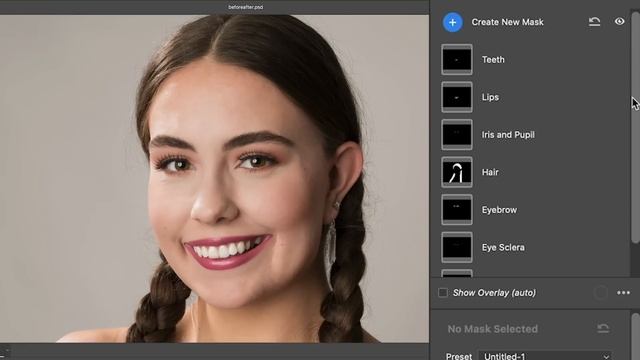Select the Teeth mask thumbnail
The height and width of the screenshot is (360, 640).
[457, 60]
